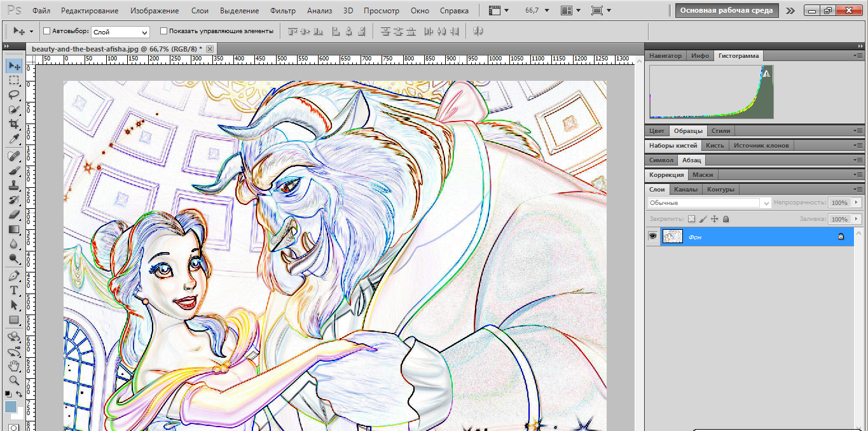Select the Crop tool
Viewport: 868px width, 431px height.
coord(14,125)
